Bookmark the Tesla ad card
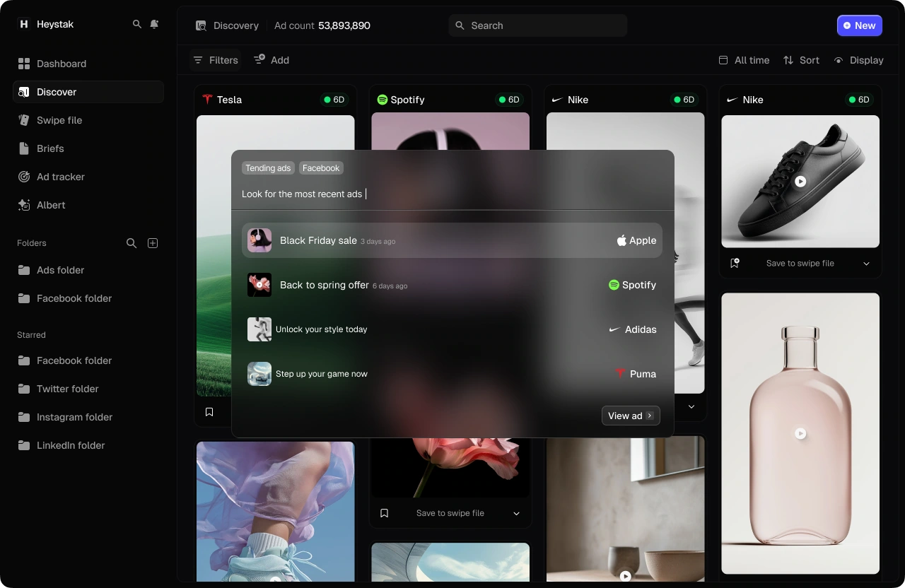Screen dimensions: 905x588 [209, 412]
